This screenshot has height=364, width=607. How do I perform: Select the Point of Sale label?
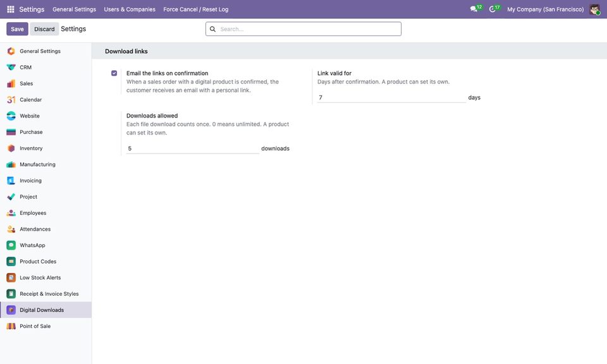[35, 326]
